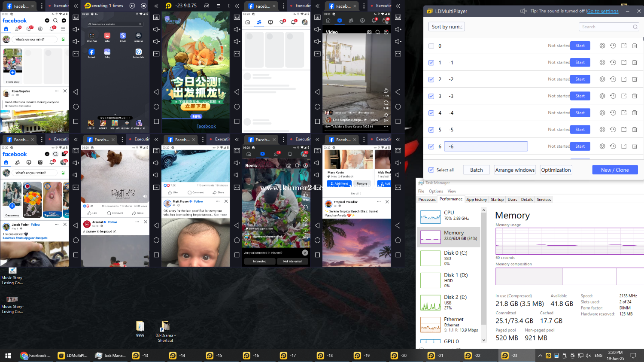Raise volume in Executing 1 times emulator sidebar
644x362 pixels.
pos(156,29)
